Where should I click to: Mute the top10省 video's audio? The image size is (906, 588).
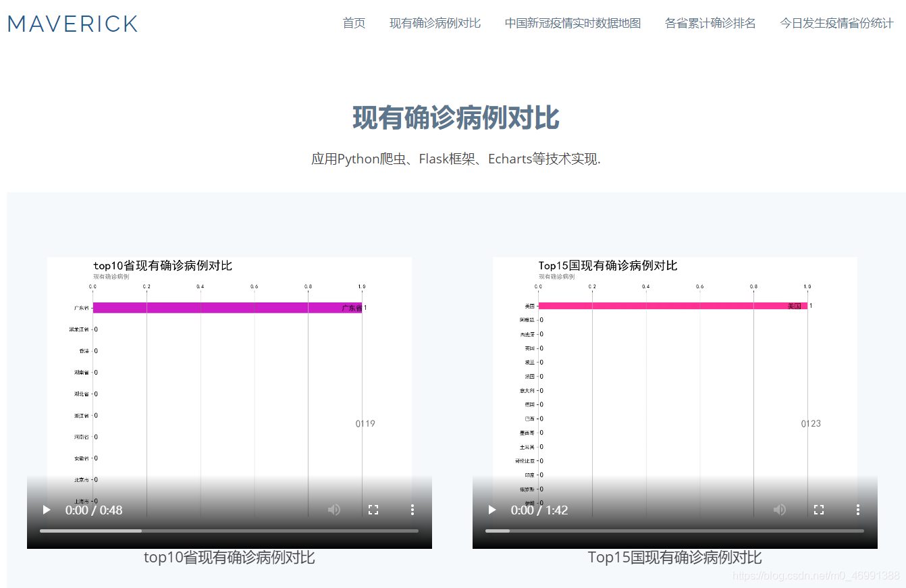[334, 510]
